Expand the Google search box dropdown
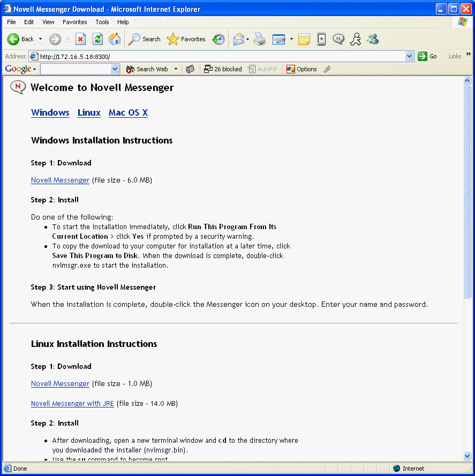The width and height of the screenshot is (475, 476). 115,69
